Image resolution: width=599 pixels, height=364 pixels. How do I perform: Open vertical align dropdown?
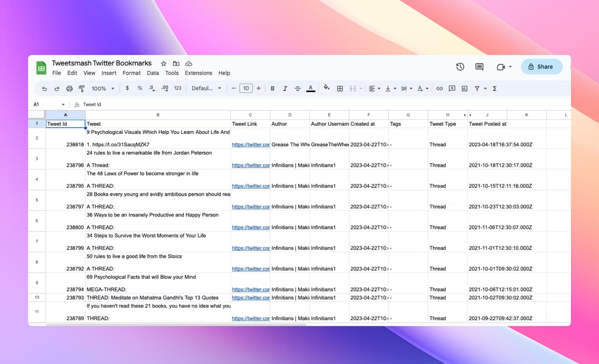click(x=390, y=89)
